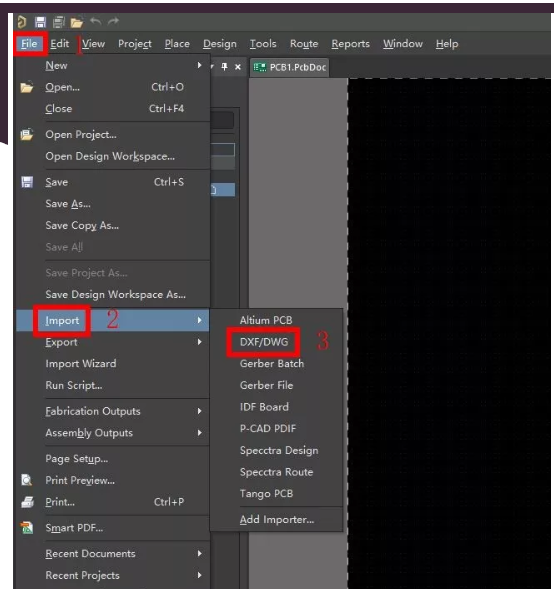Open the File menu
Image resolution: width=554 pixels, height=589 pixels.
coord(29,44)
